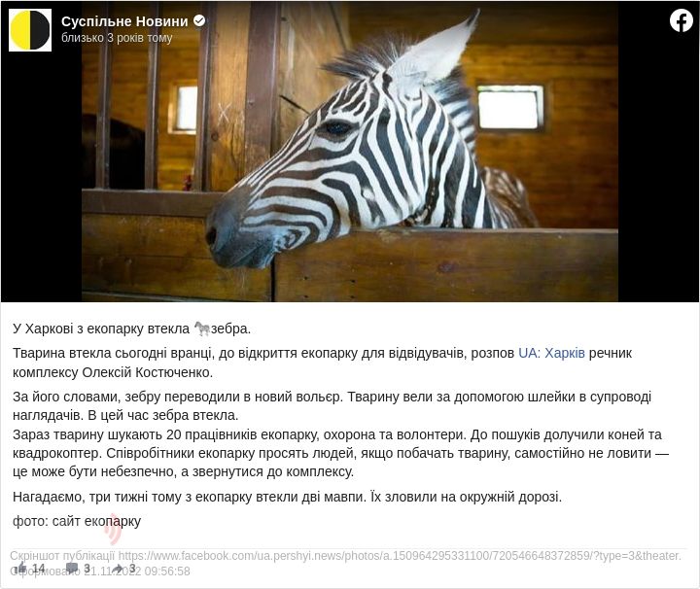This screenshot has width=700, height=589.
Task: Click the Facebook logo icon
Action: tap(681, 20)
